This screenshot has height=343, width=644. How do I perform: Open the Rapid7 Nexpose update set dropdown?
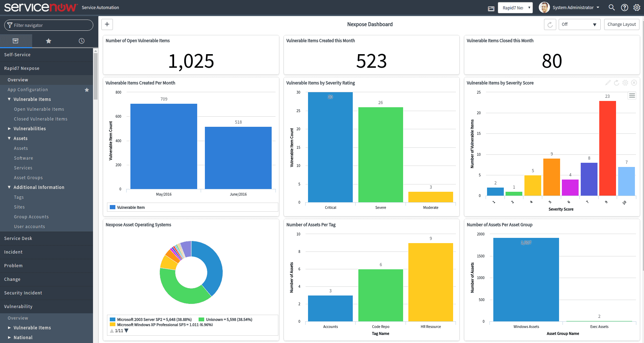pos(515,7)
